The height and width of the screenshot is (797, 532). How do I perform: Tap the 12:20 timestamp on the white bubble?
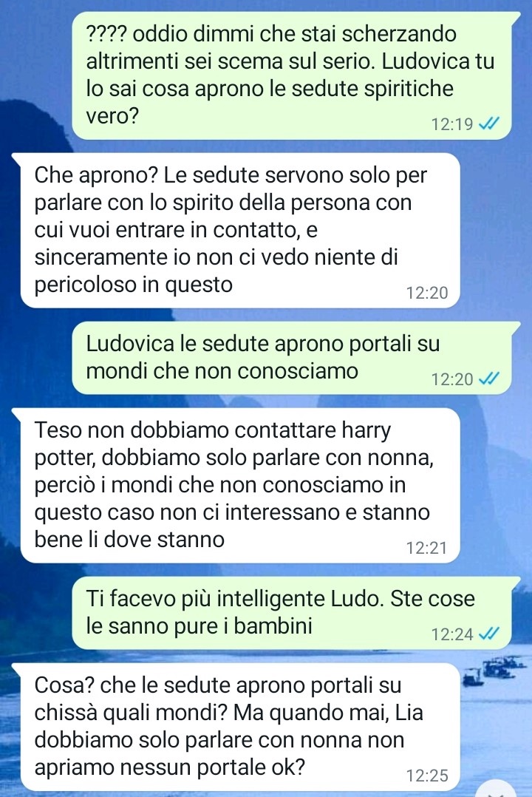[x=427, y=293]
